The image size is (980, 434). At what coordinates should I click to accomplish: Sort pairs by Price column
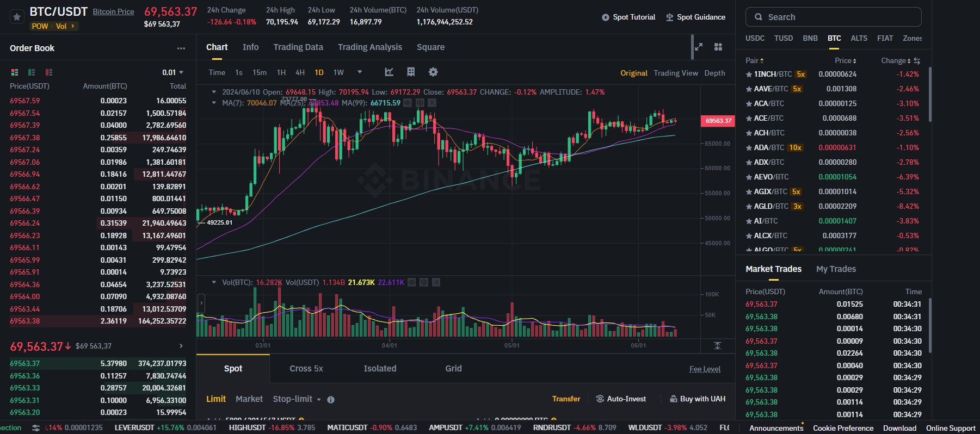(846, 60)
